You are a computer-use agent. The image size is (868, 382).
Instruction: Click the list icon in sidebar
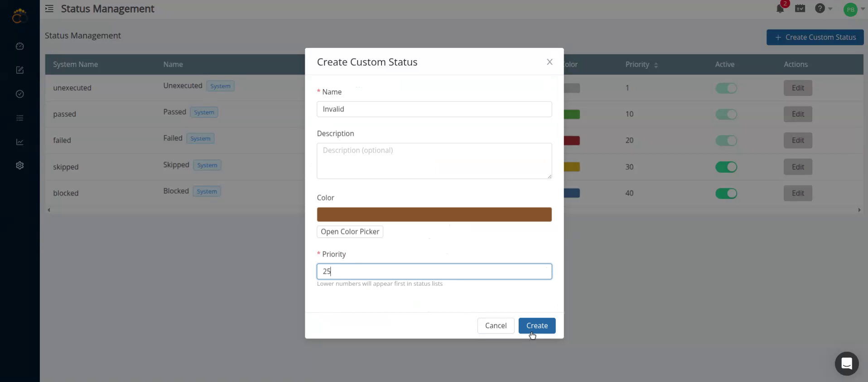pyautogui.click(x=19, y=118)
